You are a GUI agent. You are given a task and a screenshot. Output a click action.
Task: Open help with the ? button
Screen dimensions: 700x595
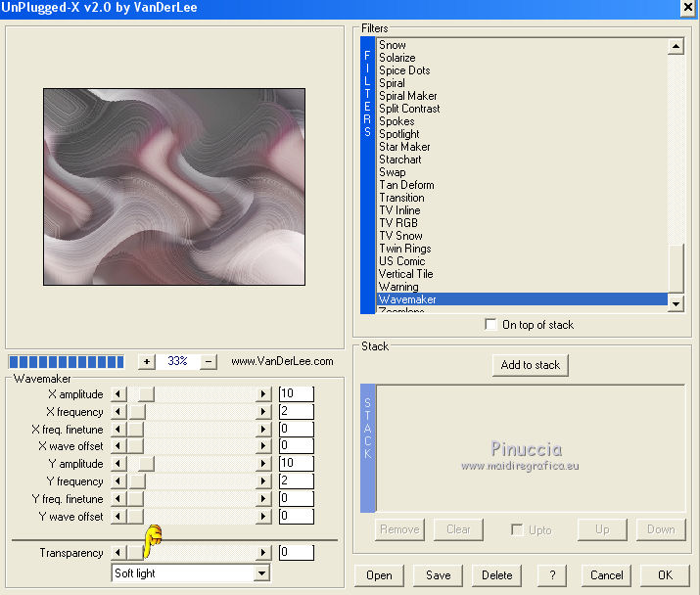pos(552,575)
